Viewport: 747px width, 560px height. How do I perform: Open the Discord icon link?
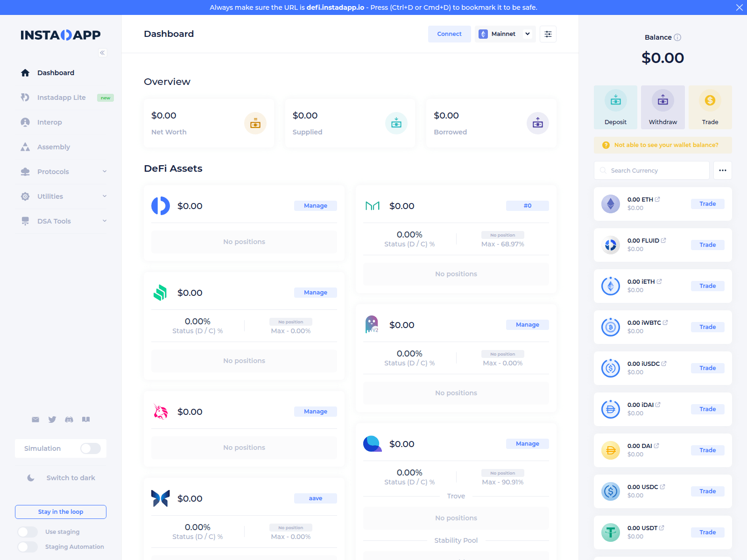coord(69,420)
